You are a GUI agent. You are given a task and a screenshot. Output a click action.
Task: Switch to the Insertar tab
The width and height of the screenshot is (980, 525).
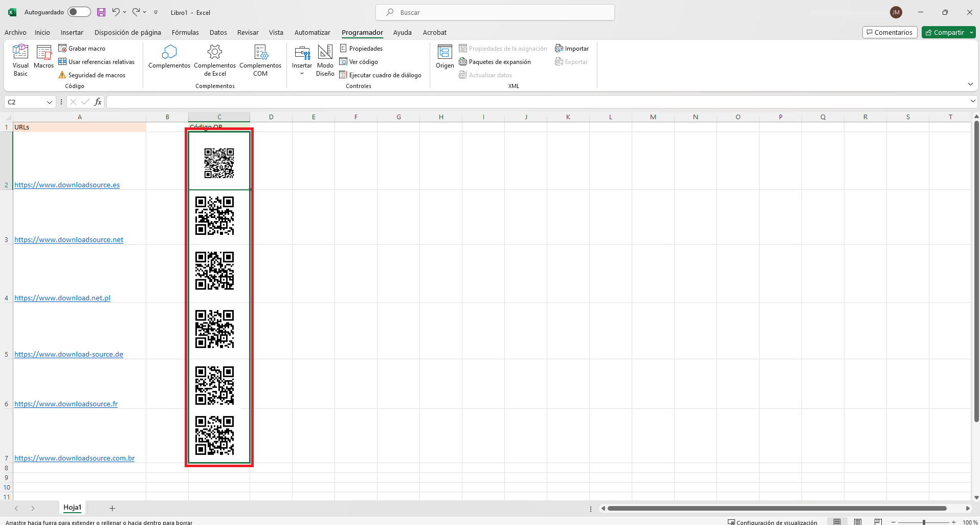(72, 32)
